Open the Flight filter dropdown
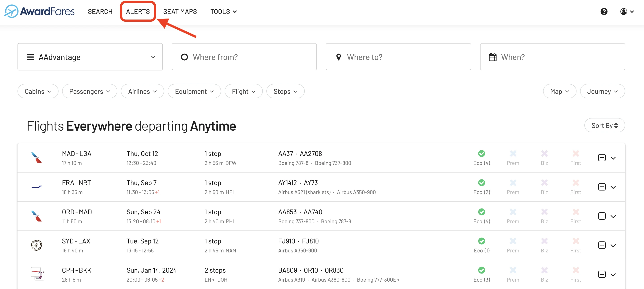This screenshot has height=289, width=644. [244, 91]
